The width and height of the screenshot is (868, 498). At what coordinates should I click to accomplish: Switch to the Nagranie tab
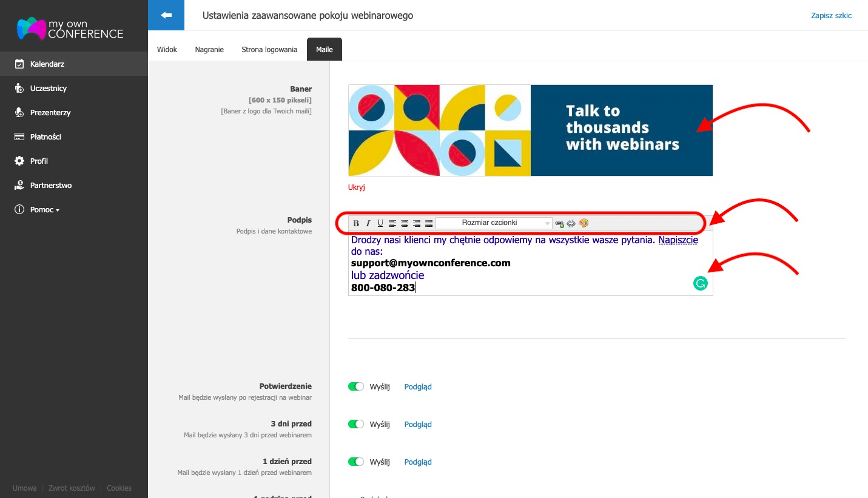(x=209, y=49)
